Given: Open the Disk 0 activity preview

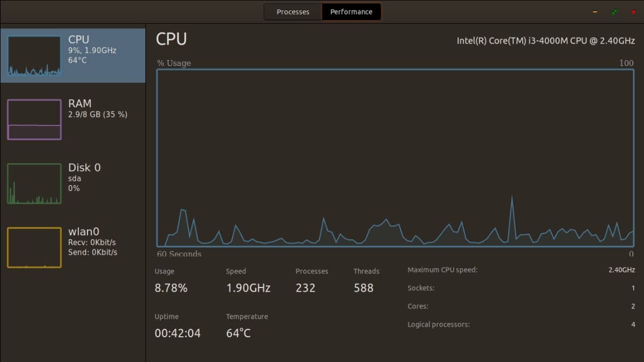Looking at the screenshot, I should click(x=34, y=183).
